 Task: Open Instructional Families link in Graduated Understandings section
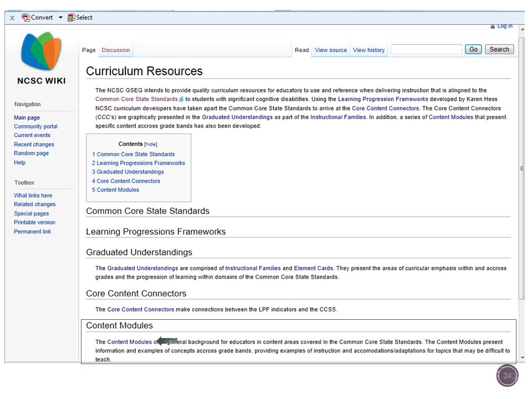pyautogui.click(x=253, y=268)
